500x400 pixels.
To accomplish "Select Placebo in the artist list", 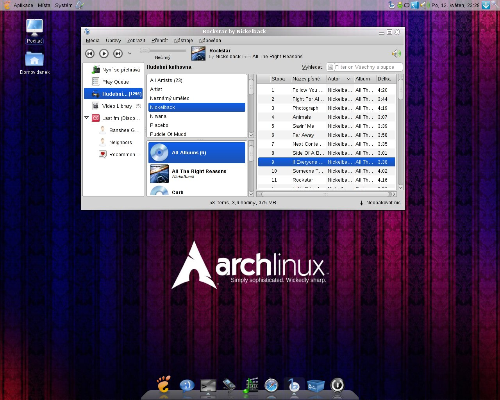I will point(197,125).
